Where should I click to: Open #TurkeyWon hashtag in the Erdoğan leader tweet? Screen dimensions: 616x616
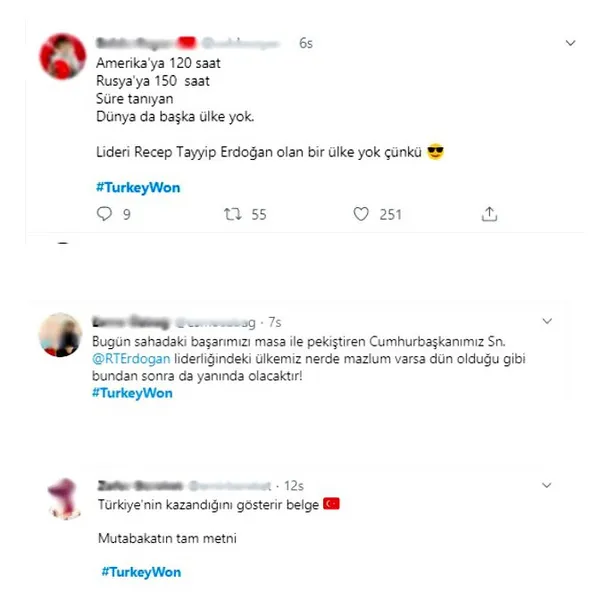tap(139, 187)
